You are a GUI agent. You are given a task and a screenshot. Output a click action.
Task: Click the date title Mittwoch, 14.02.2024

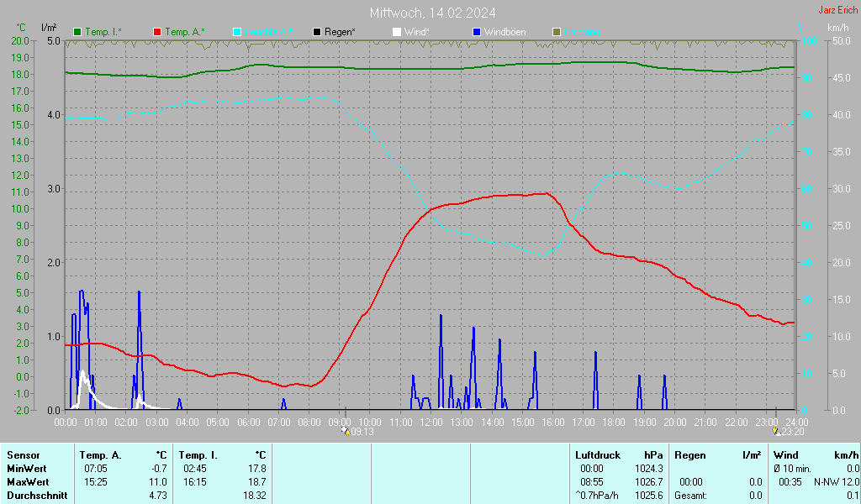432,13
